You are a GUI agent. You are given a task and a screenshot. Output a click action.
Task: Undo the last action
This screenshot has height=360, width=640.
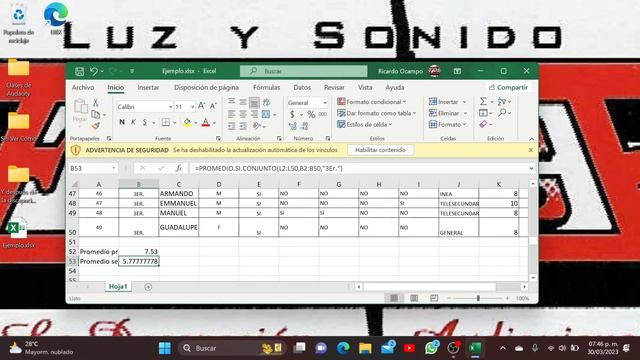[94, 71]
